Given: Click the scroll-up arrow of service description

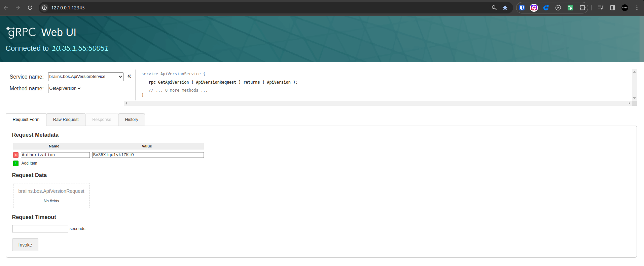Looking at the screenshot, I should 634,72.
